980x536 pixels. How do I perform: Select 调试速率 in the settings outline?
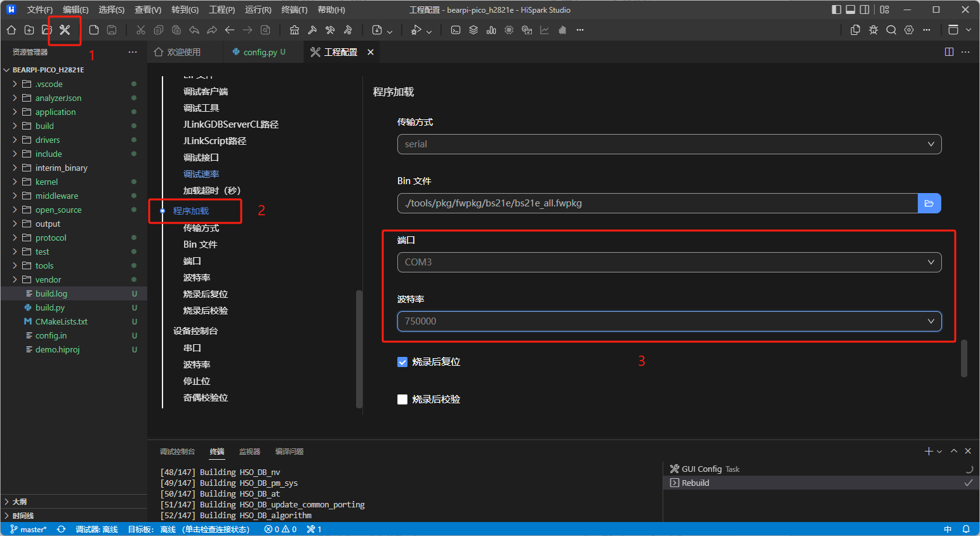click(x=201, y=174)
